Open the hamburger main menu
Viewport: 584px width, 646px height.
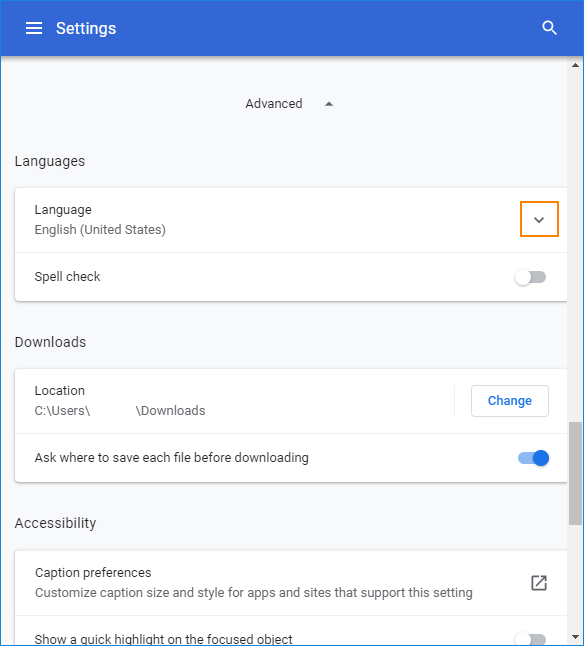point(34,28)
